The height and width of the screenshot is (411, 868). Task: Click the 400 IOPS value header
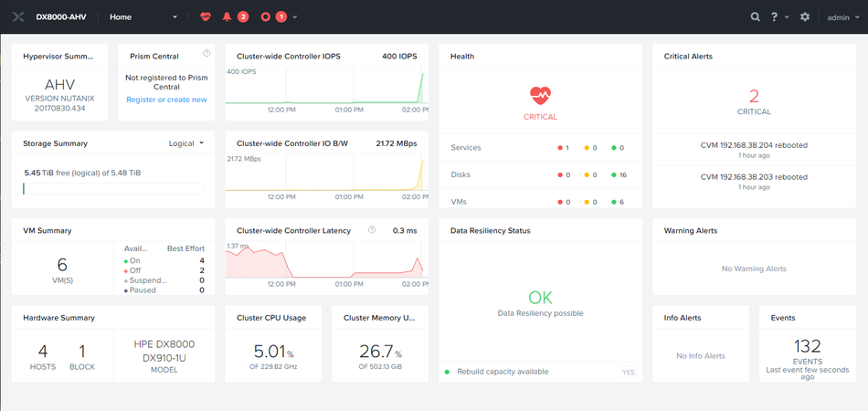click(399, 57)
